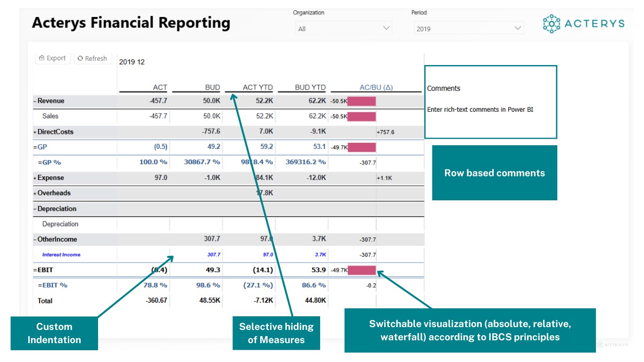Click the Interest Income BUD value 307.7

[x=214, y=255]
